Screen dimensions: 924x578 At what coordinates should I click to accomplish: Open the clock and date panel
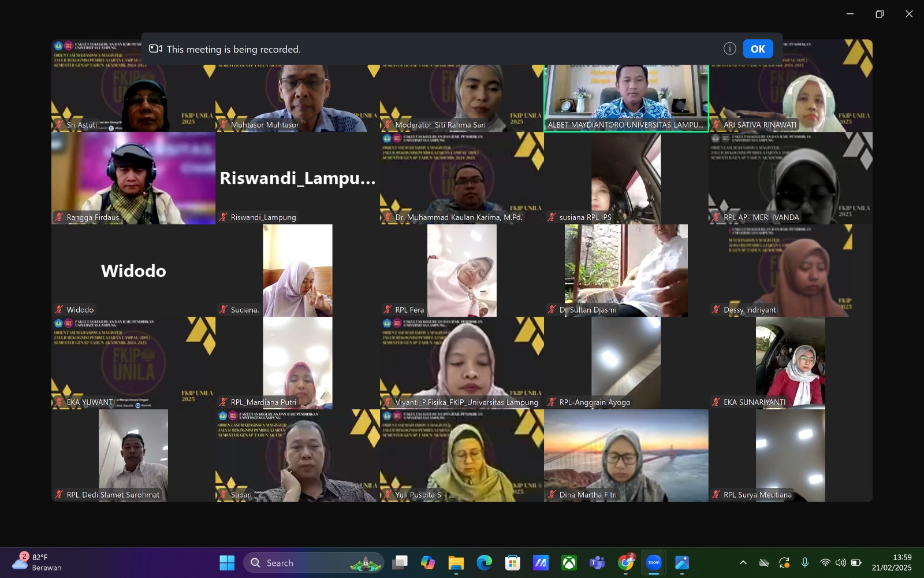(892, 562)
